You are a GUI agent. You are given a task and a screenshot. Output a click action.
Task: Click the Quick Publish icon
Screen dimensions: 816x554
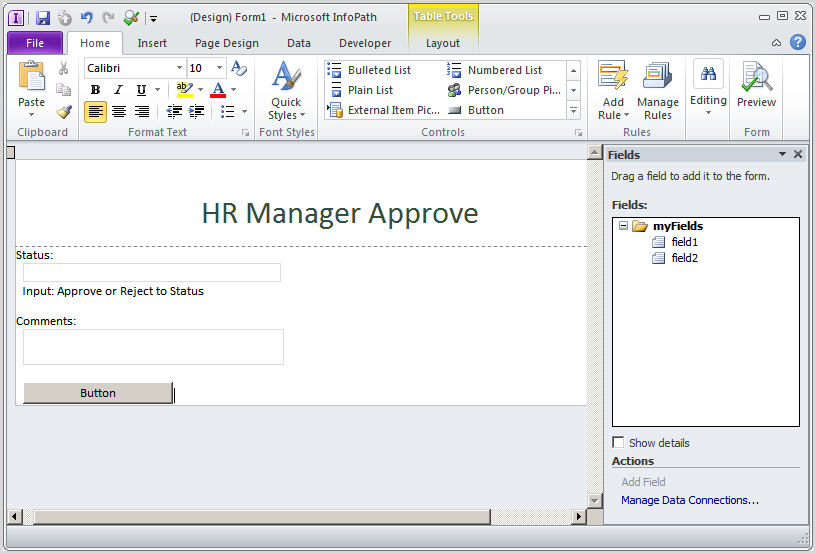(x=65, y=18)
